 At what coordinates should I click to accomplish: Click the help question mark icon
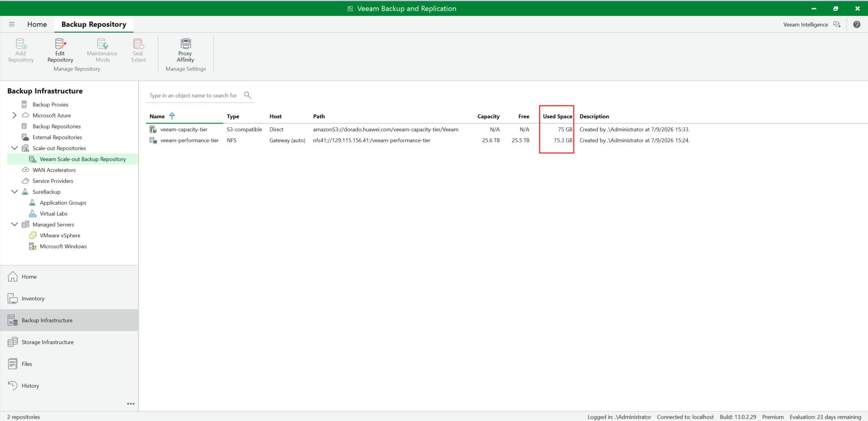coord(857,25)
